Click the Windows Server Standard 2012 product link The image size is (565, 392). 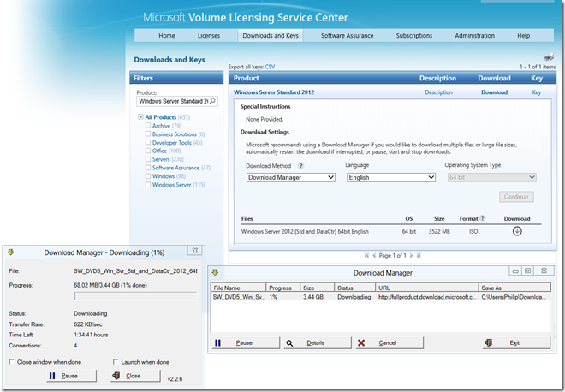pyautogui.click(x=274, y=92)
